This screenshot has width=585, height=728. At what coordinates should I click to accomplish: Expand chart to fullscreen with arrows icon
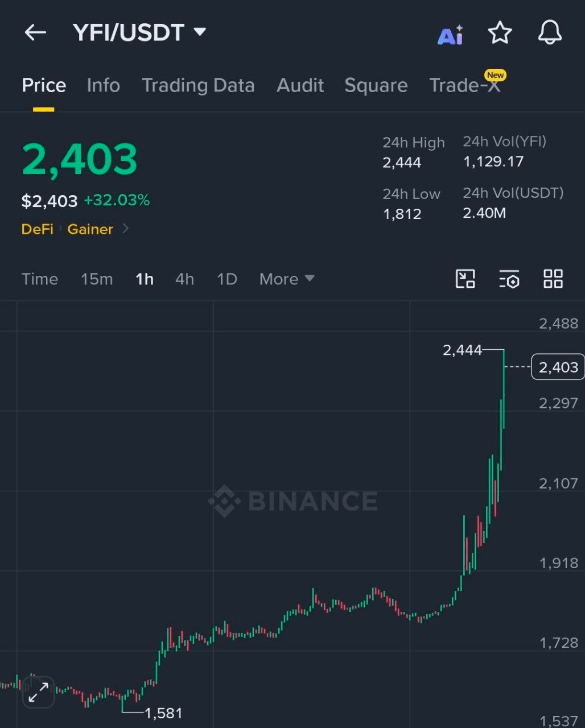[x=38, y=692]
